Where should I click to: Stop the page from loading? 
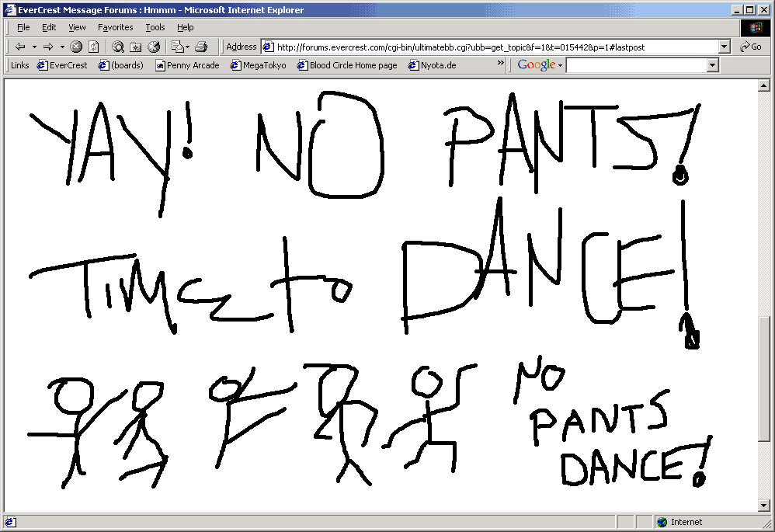click(x=76, y=47)
